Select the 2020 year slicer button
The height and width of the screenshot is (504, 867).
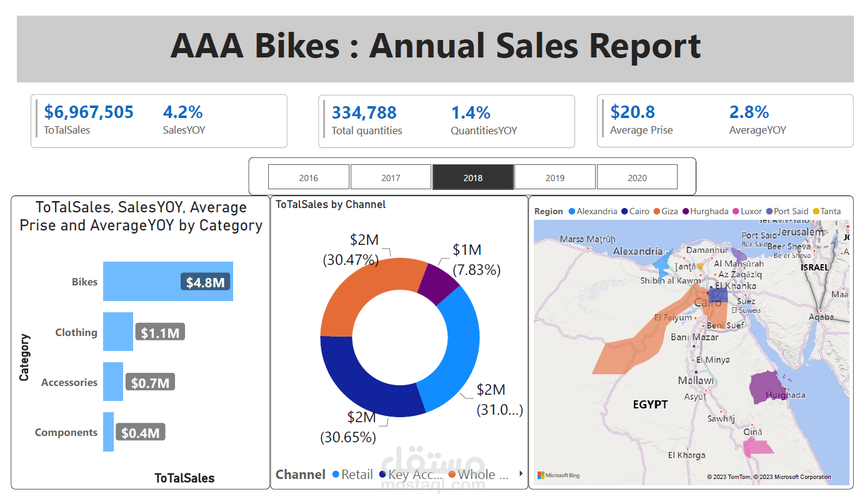click(637, 176)
